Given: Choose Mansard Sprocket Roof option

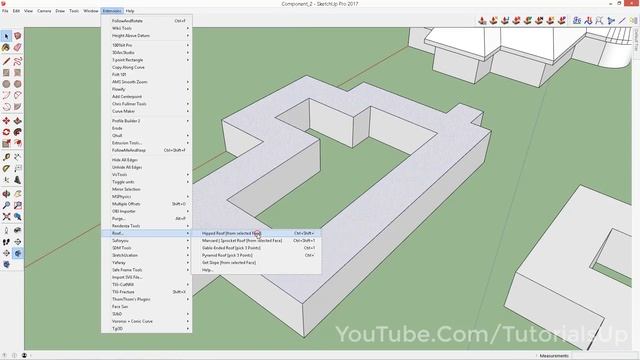Looking at the screenshot, I should [256, 241].
